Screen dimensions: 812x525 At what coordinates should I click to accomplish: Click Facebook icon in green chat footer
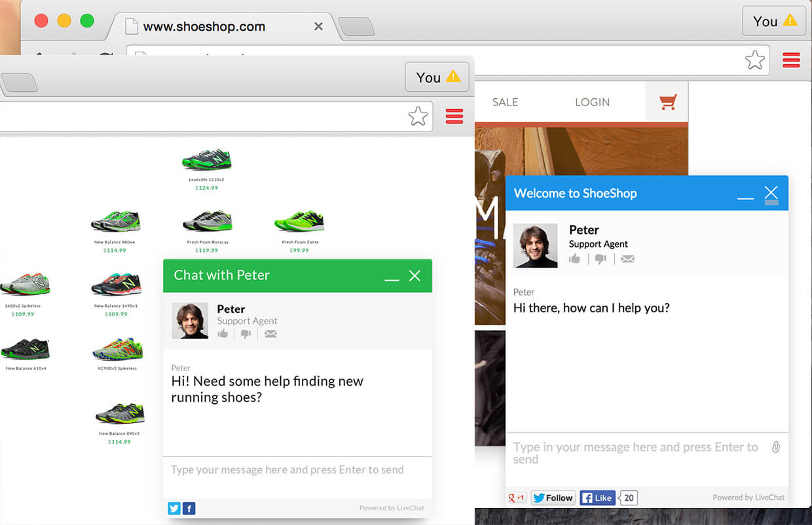(189, 508)
